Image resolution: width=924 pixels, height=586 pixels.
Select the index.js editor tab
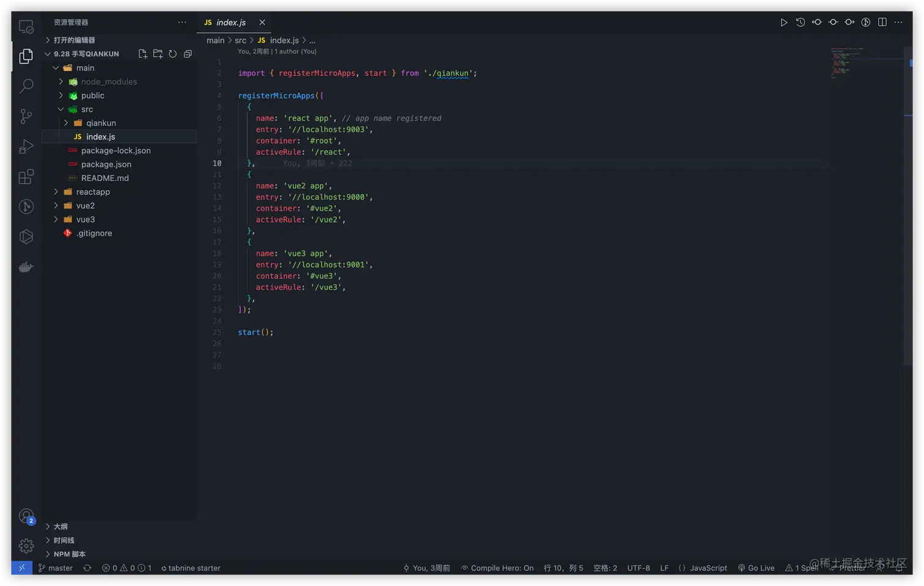(235, 22)
